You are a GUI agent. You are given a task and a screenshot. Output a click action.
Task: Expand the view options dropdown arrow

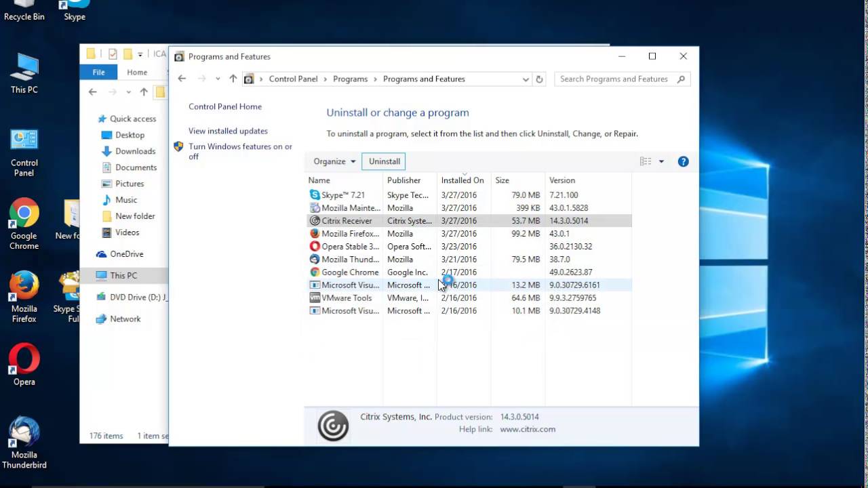pyautogui.click(x=661, y=161)
